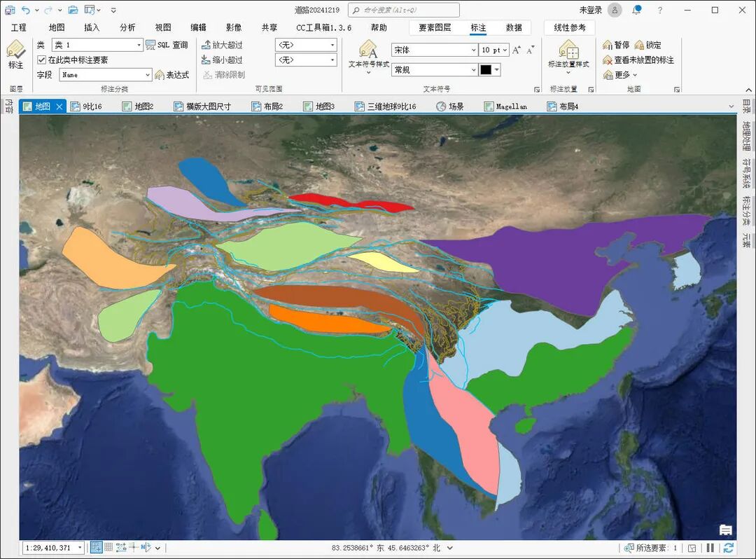756x559 pixels.
Task: Click the refresh map icon in status bar
Action: [x=729, y=548]
